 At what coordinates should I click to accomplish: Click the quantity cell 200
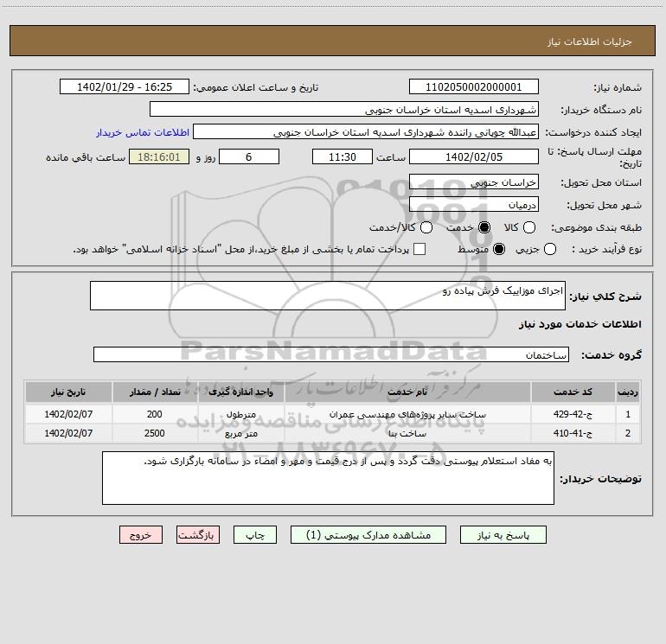155,414
